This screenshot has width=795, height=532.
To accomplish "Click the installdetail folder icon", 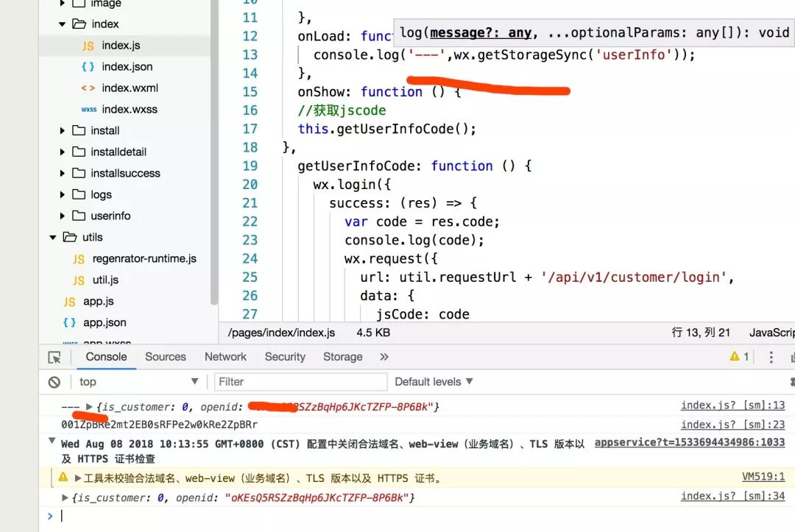I will click(79, 152).
